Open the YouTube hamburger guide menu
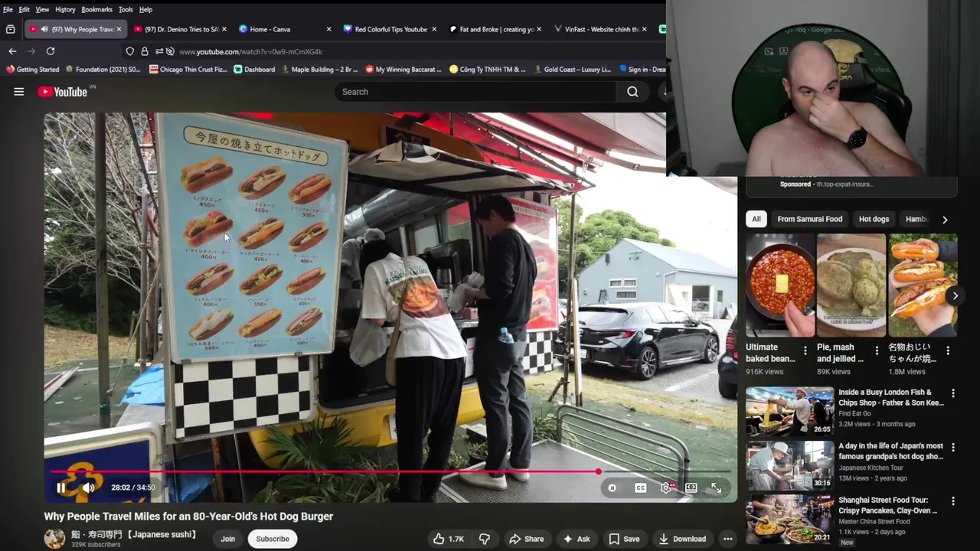The width and height of the screenshot is (980, 551). tap(18, 92)
